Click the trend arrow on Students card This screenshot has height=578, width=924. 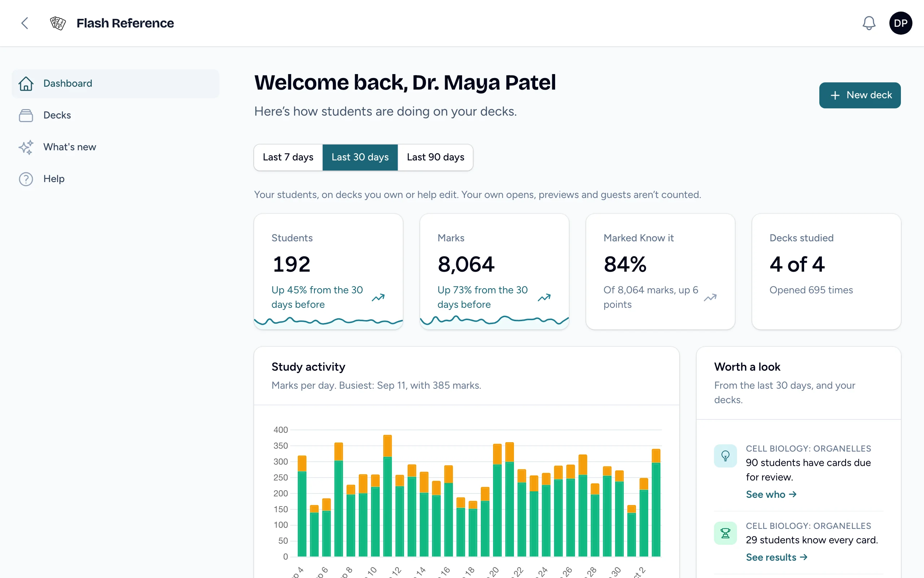coord(378,297)
